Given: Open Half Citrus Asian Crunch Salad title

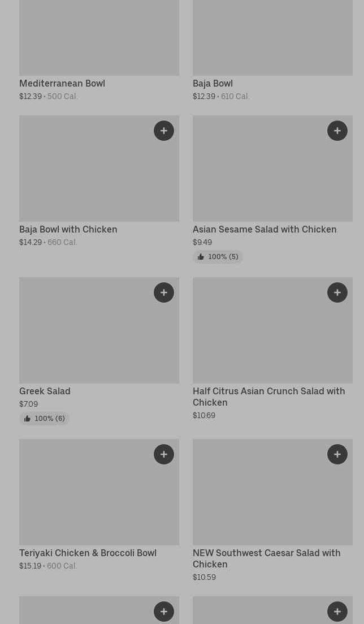Looking at the screenshot, I should 268,397.
